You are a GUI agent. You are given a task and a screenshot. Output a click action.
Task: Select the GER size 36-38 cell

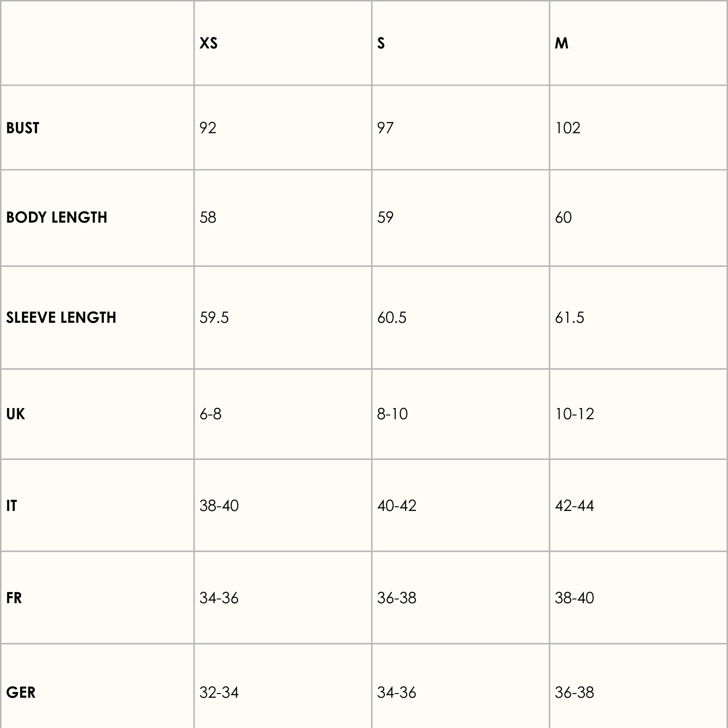tap(574, 693)
